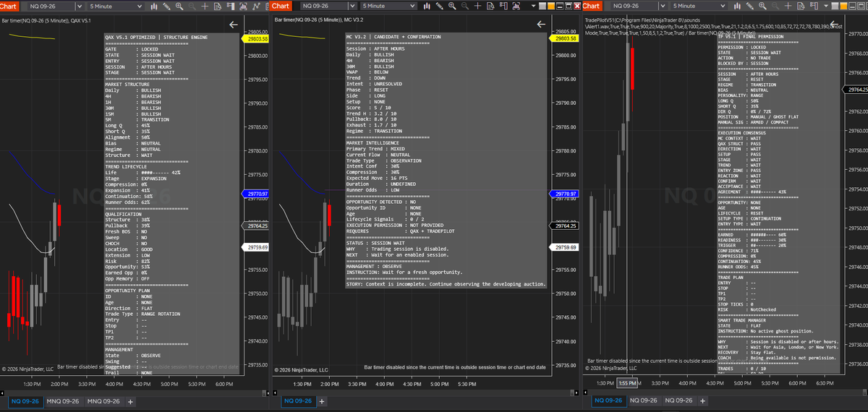Click zoom out magnifier in right TradePilot chart
Image resolution: width=868 pixels, height=412 pixels.
(775, 7)
